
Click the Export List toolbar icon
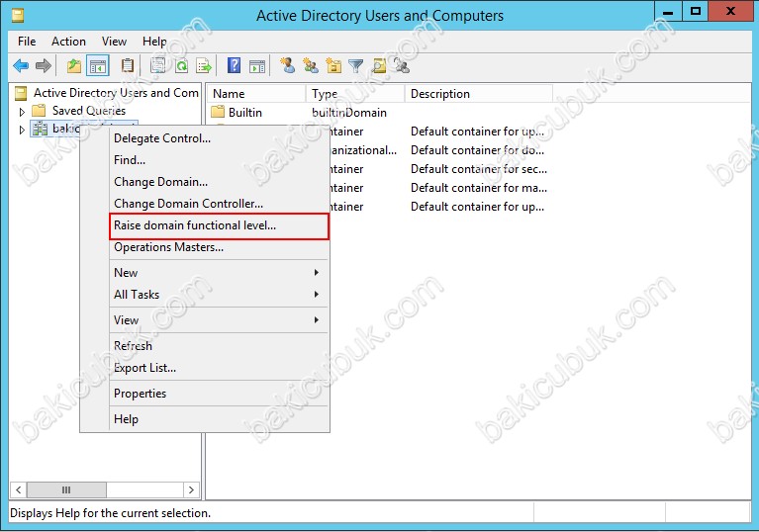tap(204, 66)
